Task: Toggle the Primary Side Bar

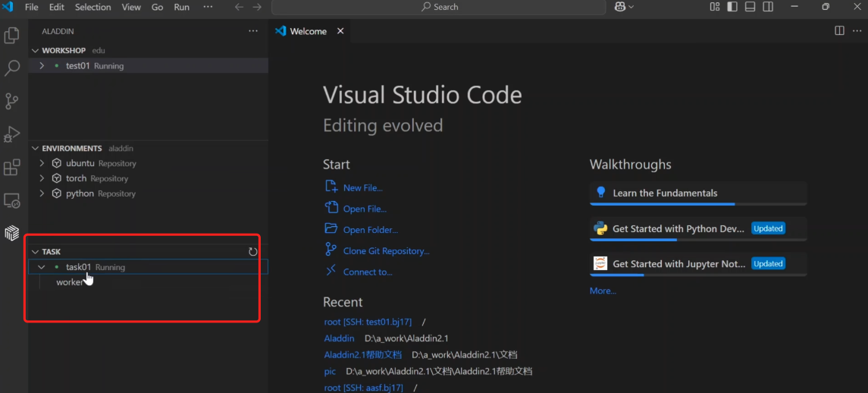Action: pyautogui.click(x=732, y=7)
